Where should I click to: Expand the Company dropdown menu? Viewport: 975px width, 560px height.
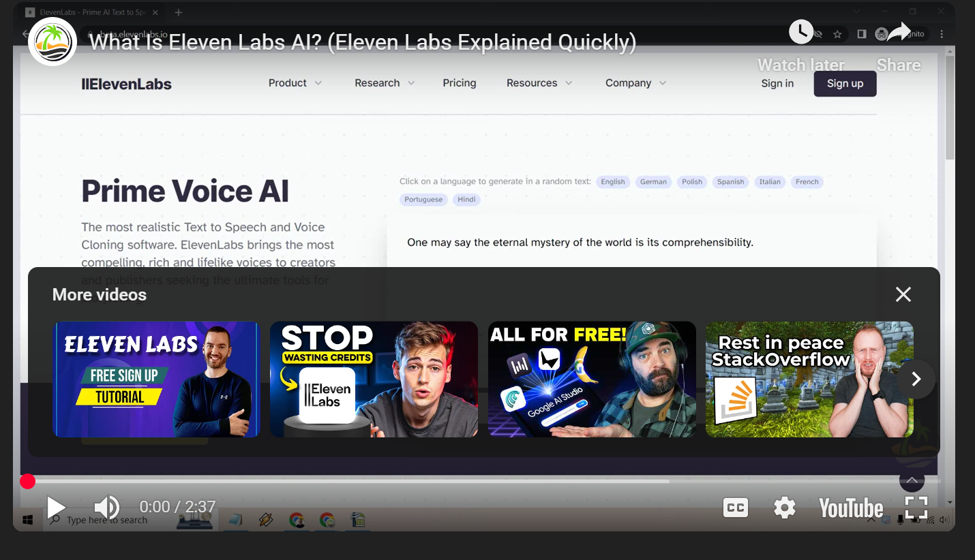(635, 83)
